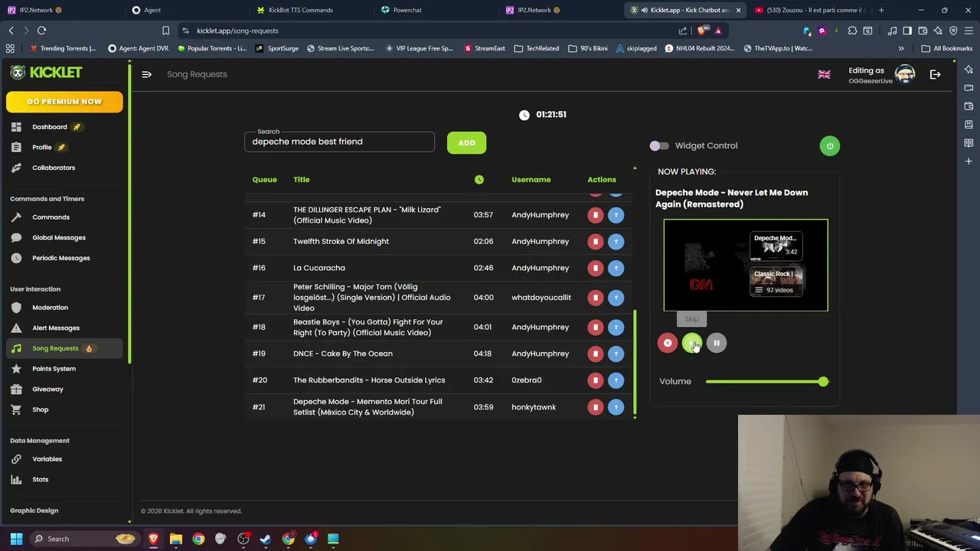Open StreamEast bookmark
Screen dimensions: 980x551
coord(484,48)
